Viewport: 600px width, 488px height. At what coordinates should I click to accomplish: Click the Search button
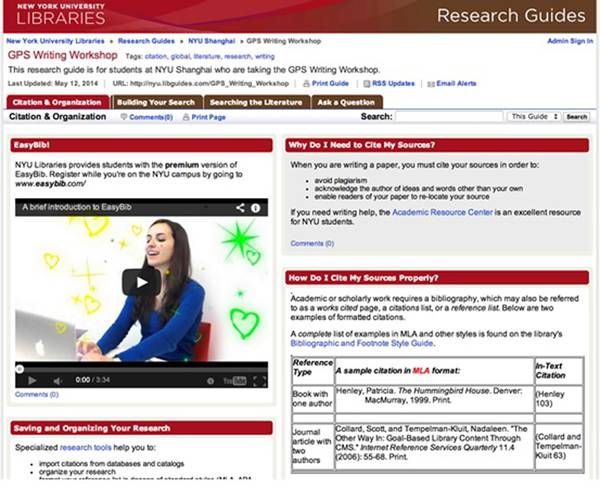[x=577, y=117]
